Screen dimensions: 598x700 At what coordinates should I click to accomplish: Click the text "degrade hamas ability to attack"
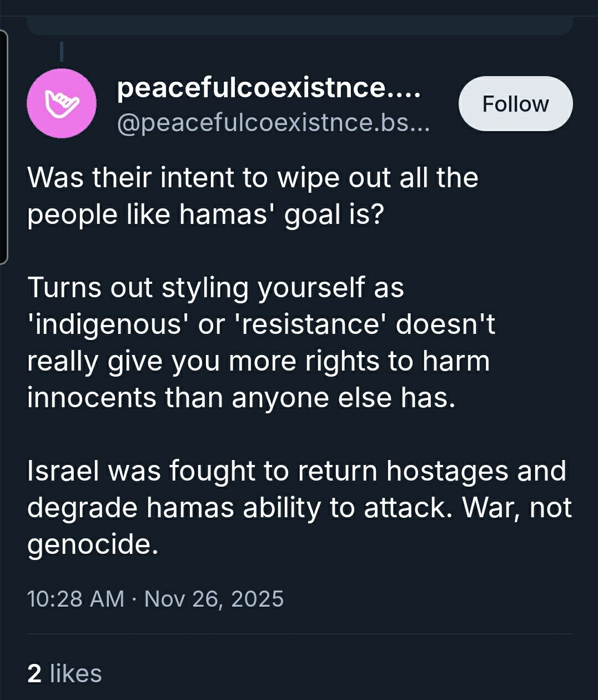click(x=237, y=508)
